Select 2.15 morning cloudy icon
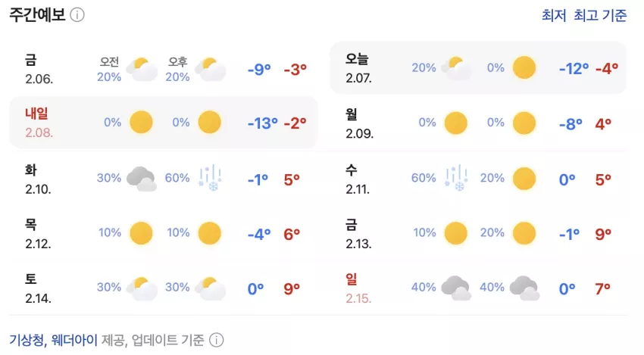This screenshot has width=644, height=355. click(456, 288)
